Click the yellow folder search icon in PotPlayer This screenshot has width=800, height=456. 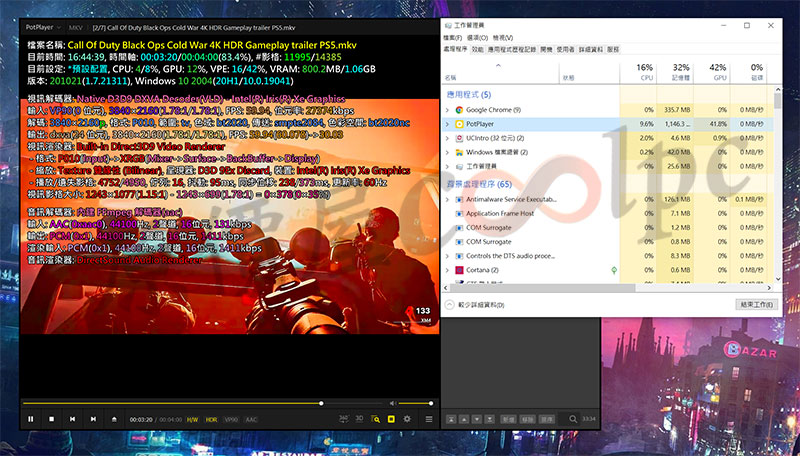pos(376,419)
